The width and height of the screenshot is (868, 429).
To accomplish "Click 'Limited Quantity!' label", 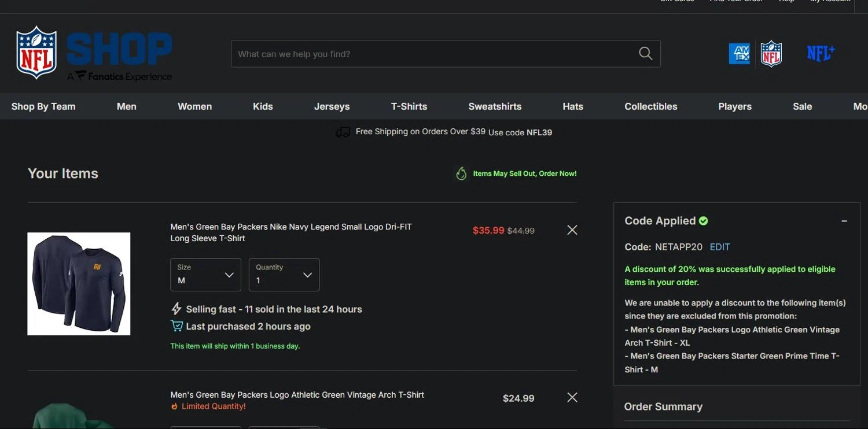I will [214, 406].
